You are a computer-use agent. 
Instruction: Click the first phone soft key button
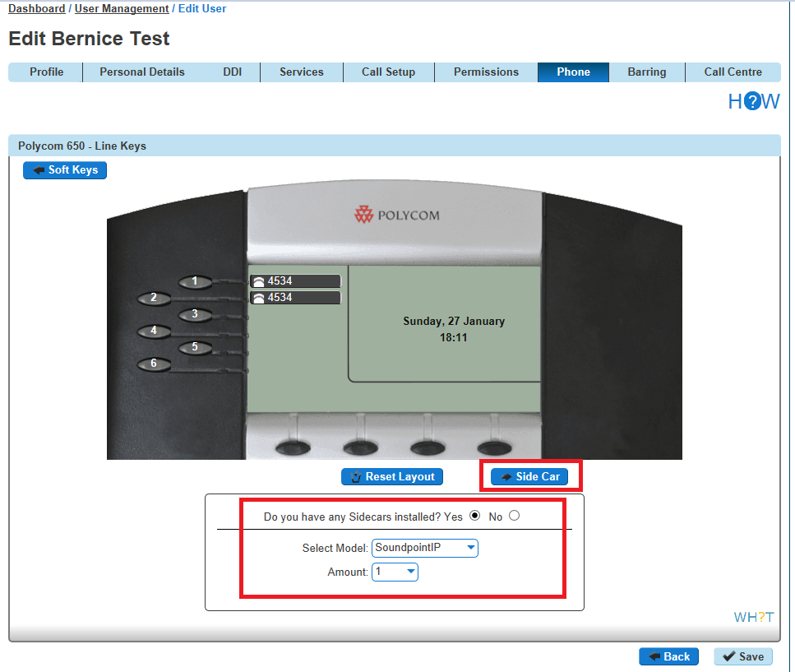[x=293, y=447]
